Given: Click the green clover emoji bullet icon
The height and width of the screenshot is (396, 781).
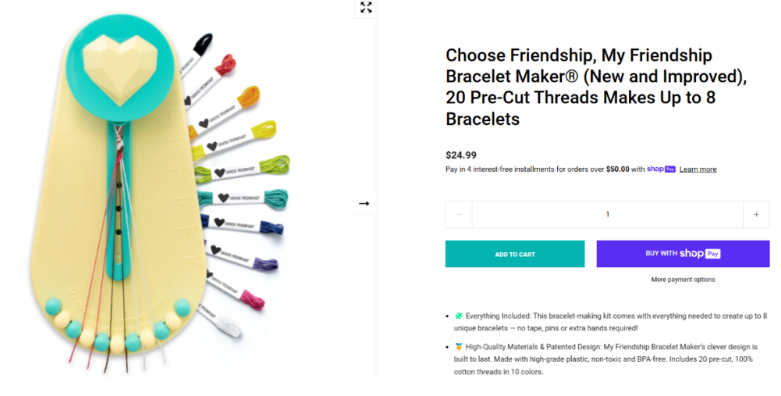Looking at the screenshot, I should tap(459, 316).
